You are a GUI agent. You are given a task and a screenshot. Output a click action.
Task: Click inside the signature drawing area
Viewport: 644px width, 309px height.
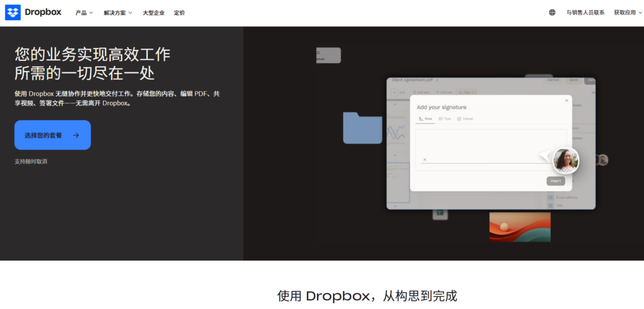point(491,150)
